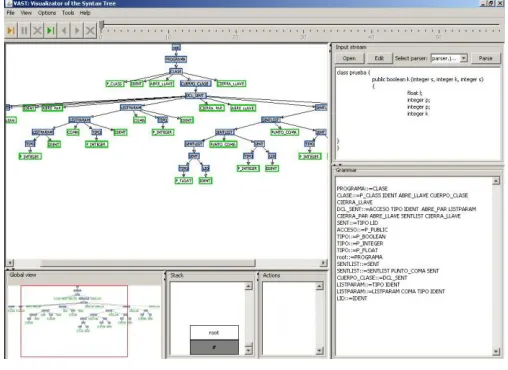Viewport: 508px width, 370px height.
Task: Click the Open button in Input stream
Action: (x=349, y=58)
